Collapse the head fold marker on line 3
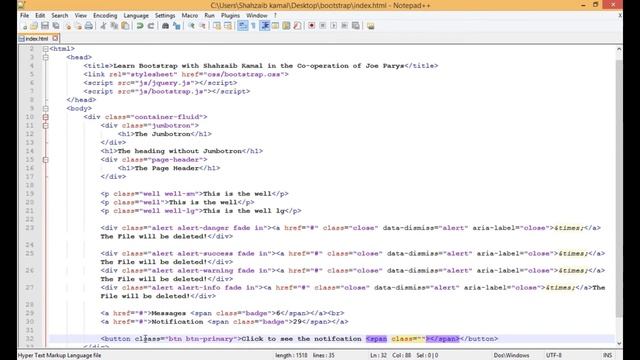 coord(46,57)
